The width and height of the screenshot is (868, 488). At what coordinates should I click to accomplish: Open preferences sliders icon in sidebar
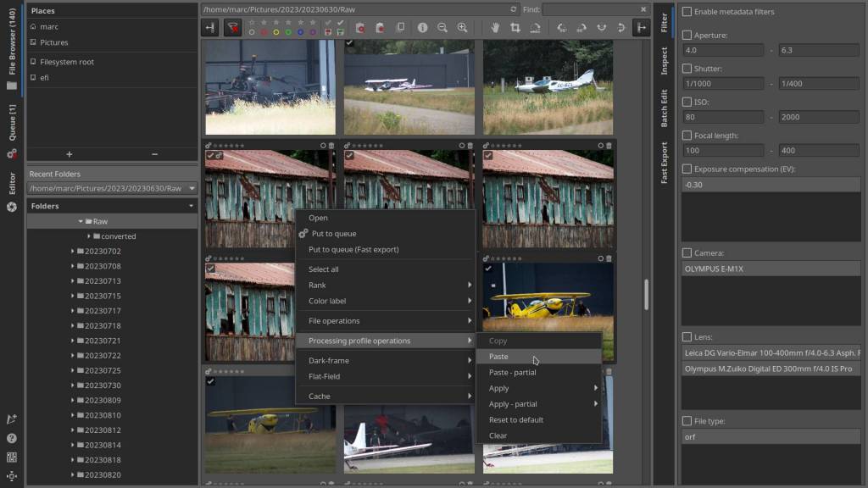(x=12, y=457)
